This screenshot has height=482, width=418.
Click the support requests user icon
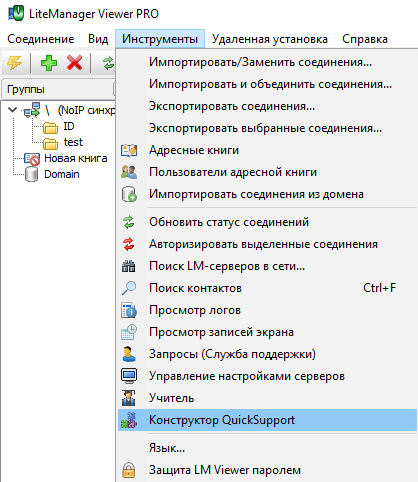point(129,354)
